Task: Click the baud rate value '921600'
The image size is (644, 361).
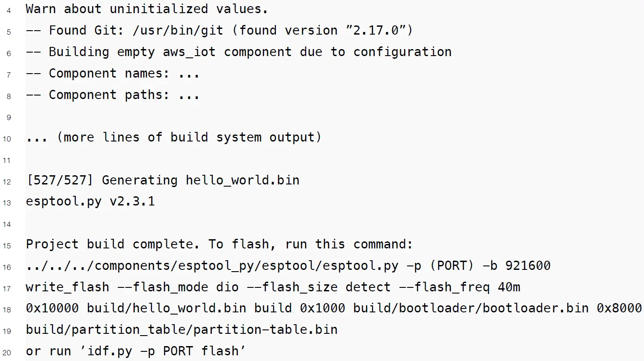Action: tap(528, 265)
